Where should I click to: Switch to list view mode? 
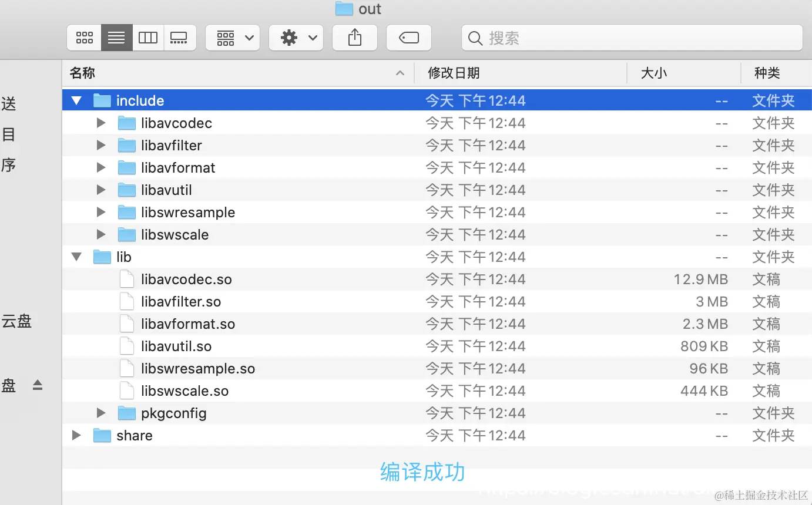pos(116,38)
